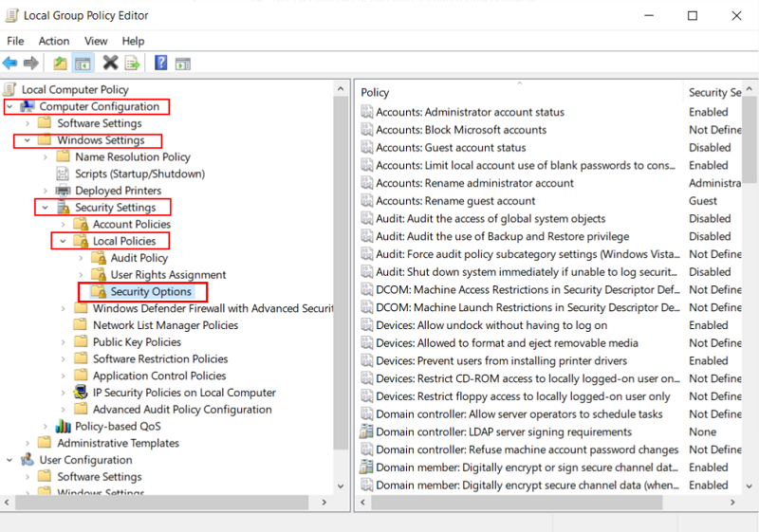
Task: Click the Up one level folder icon
Action: (x=61, y=64)
